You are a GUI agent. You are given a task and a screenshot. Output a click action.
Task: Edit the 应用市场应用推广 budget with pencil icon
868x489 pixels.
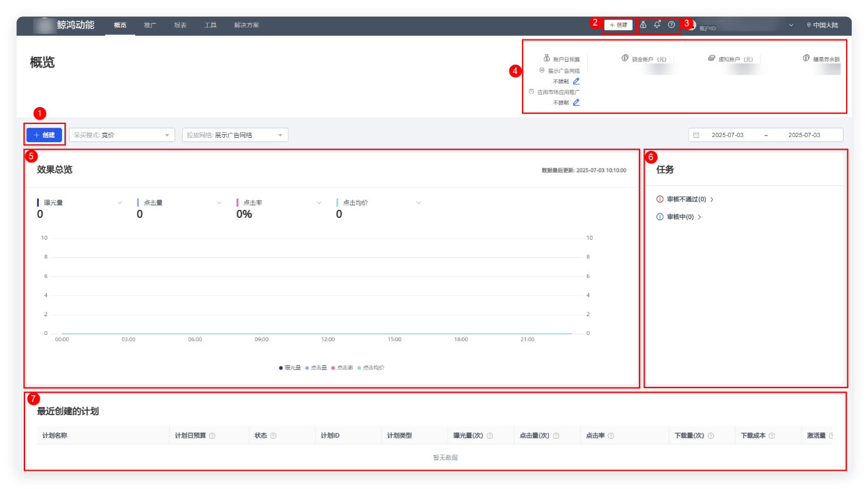pyautogui.click(x=576, y=103)
